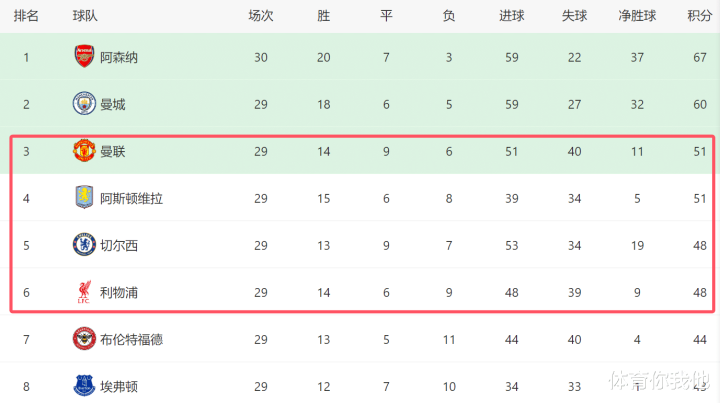The image size is (720, 403).
Task: Click the Manchester City club crest
Action: click(x=84, y=104)
